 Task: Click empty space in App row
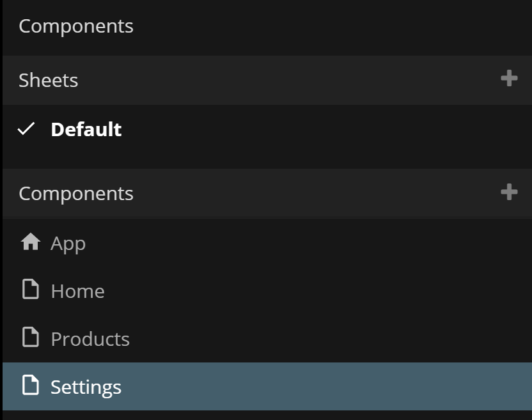tap(320, 243)
